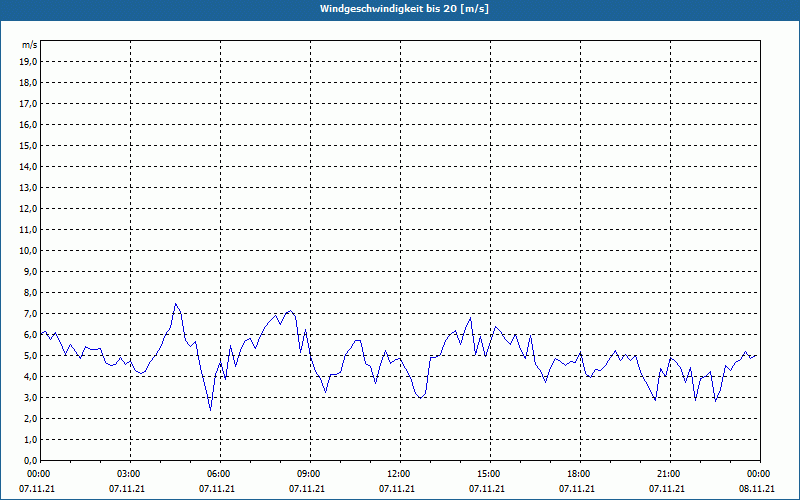Click the '16,0' y-axis value
Image resolution: width=800 pixels, height=500 pixels.
(28, 124)
